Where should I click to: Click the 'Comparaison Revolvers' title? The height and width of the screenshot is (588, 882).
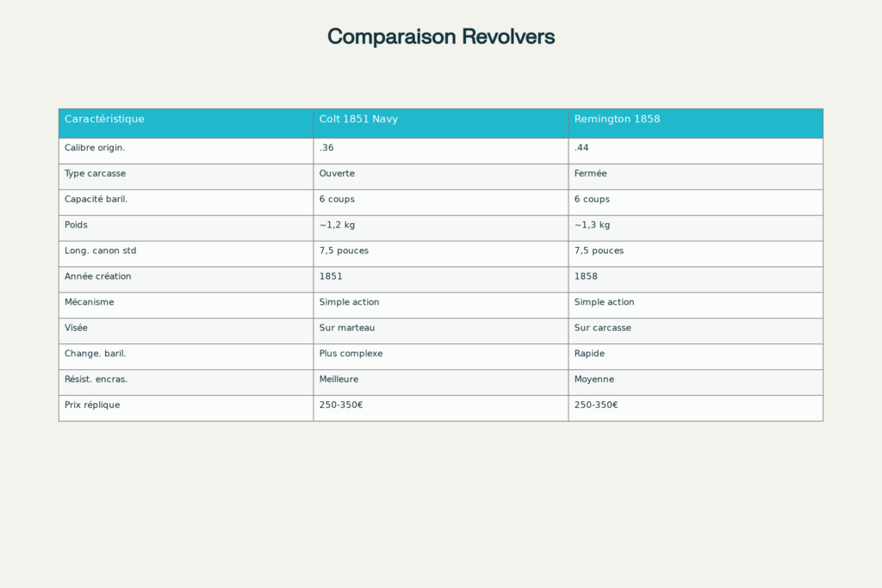pos(440,37)
